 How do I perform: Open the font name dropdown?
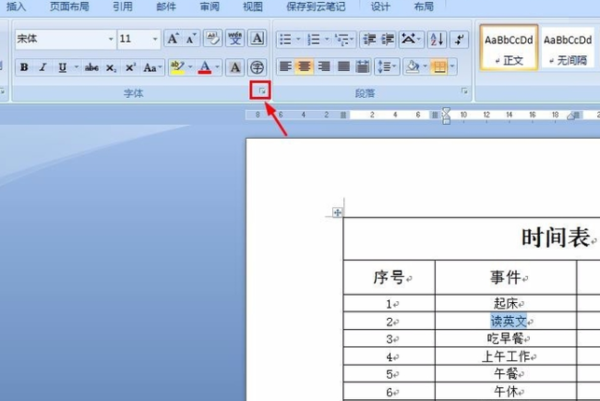[111, 39]
